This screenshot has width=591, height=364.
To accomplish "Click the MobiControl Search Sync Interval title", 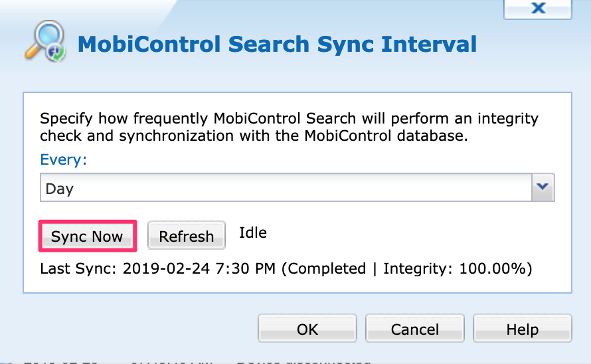I will click(278, 45).
